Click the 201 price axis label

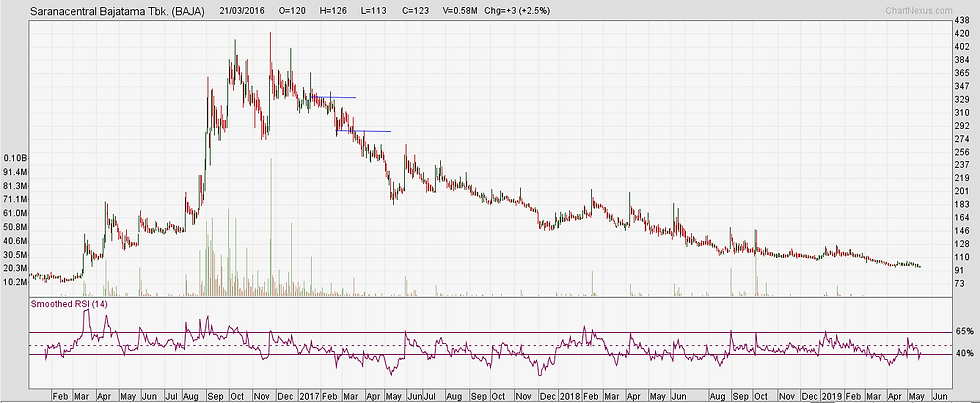(x=963, y=191)
